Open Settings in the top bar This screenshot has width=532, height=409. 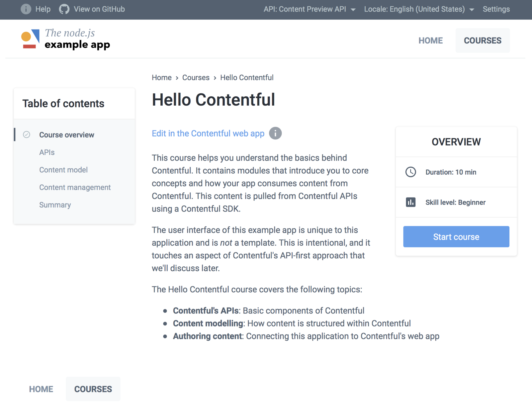496,9
